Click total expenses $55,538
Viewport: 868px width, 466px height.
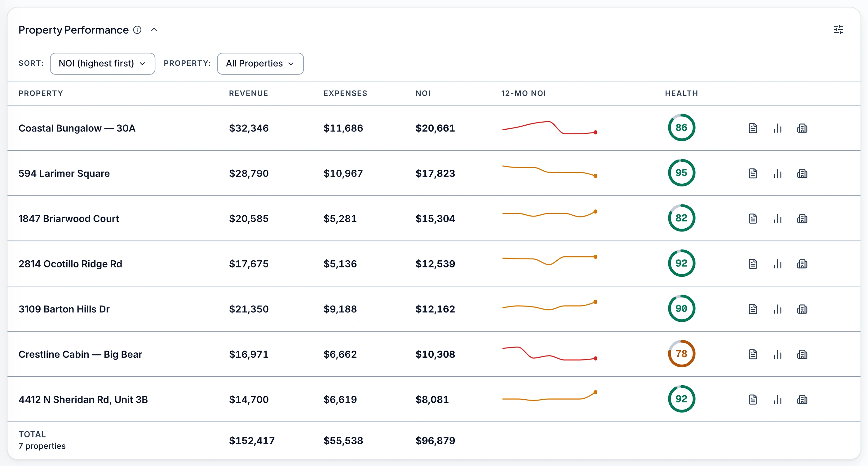(343, 440)
